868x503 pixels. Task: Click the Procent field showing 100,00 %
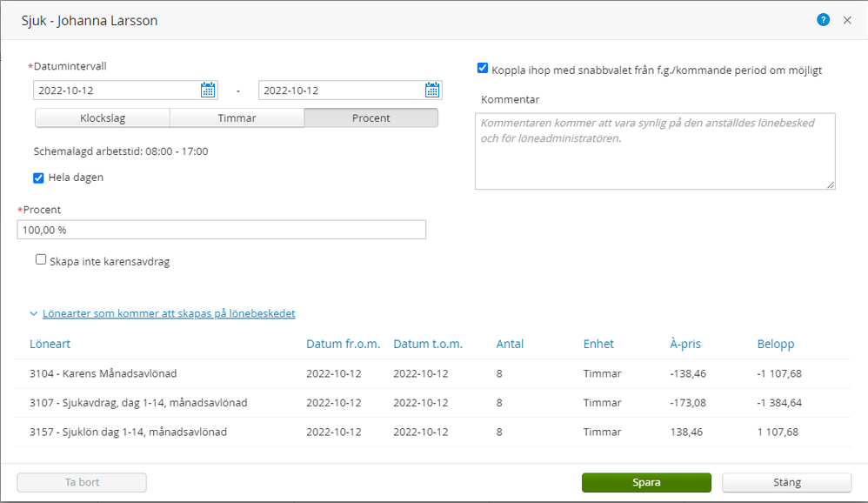(222, 230)
